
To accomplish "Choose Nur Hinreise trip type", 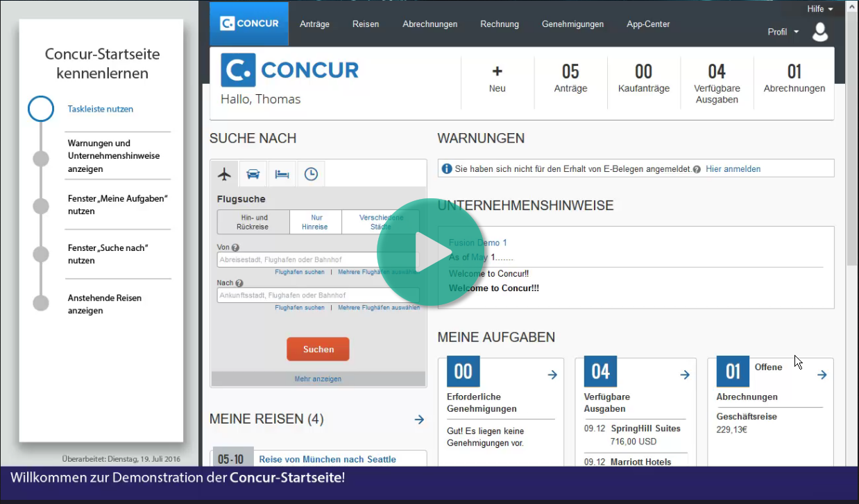I will 315,222.
